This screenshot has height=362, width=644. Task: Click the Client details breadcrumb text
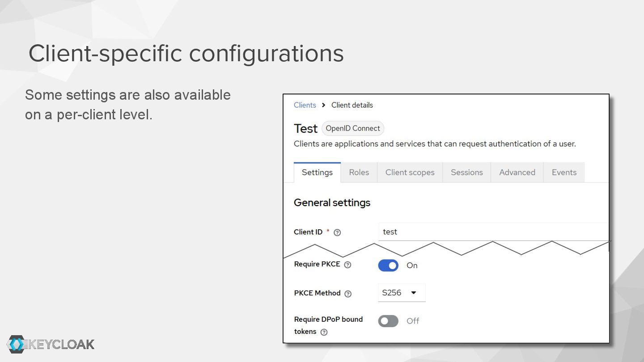point(352,105)
